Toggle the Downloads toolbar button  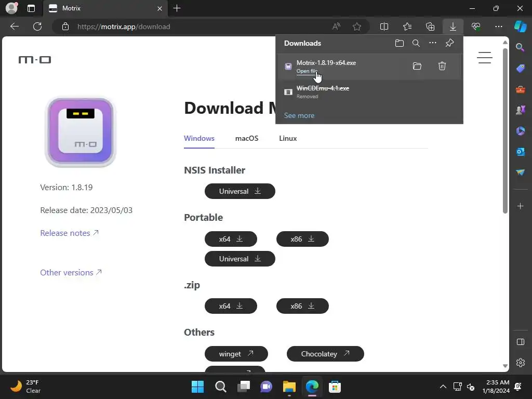[x=453, y=26]
